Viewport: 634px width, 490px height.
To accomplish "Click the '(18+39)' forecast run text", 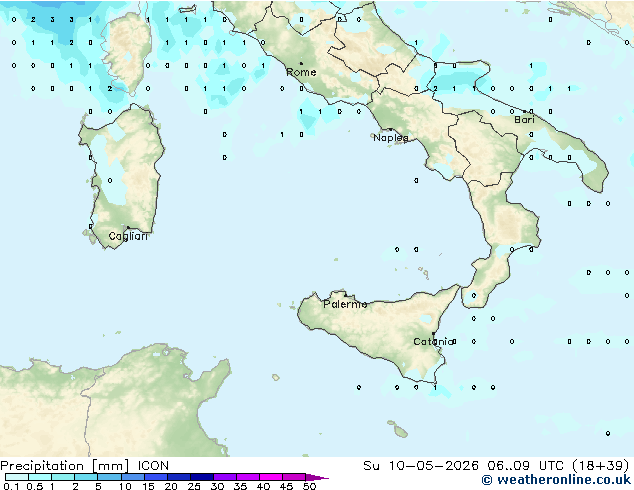I will point(601,466).
